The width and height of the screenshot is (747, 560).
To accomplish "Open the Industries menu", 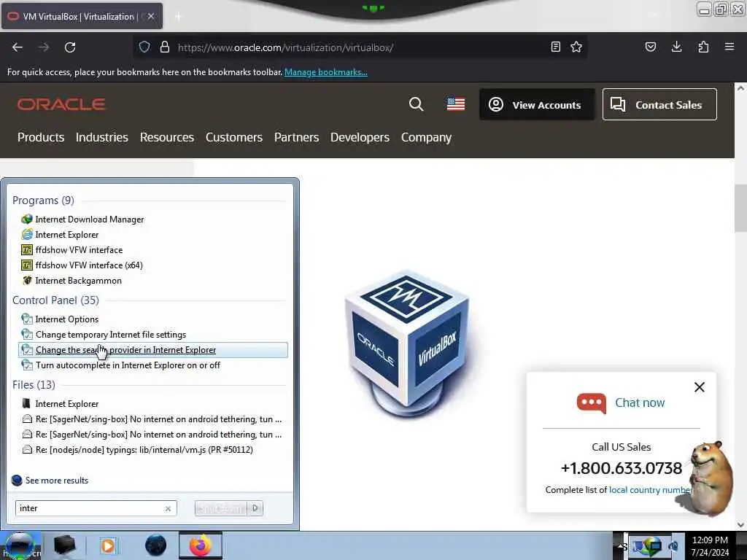I will click(102, 137).
